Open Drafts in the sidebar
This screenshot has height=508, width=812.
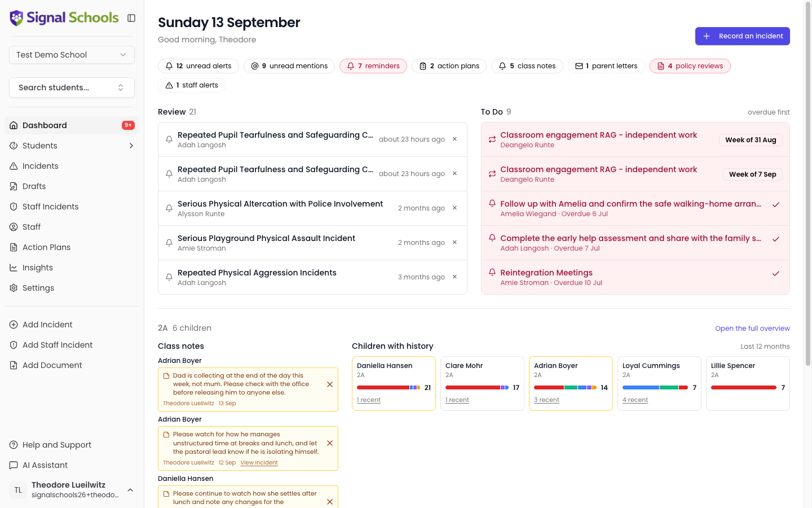pyautogui.click(x=72, y=186)
